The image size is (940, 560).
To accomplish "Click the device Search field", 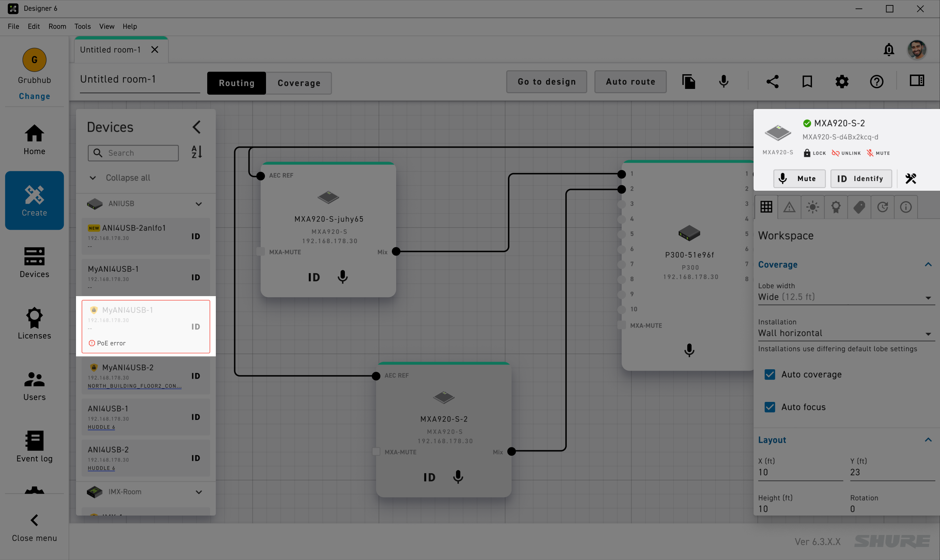I will 133,153.
